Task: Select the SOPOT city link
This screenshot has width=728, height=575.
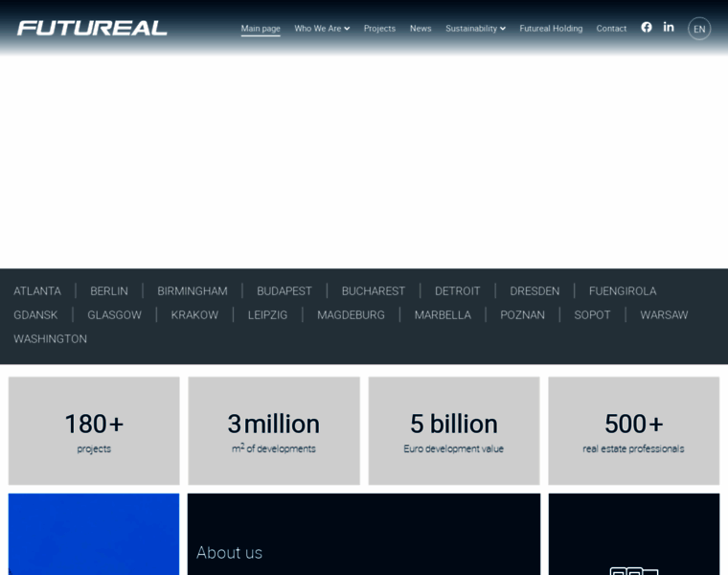Action: point(592,315)
